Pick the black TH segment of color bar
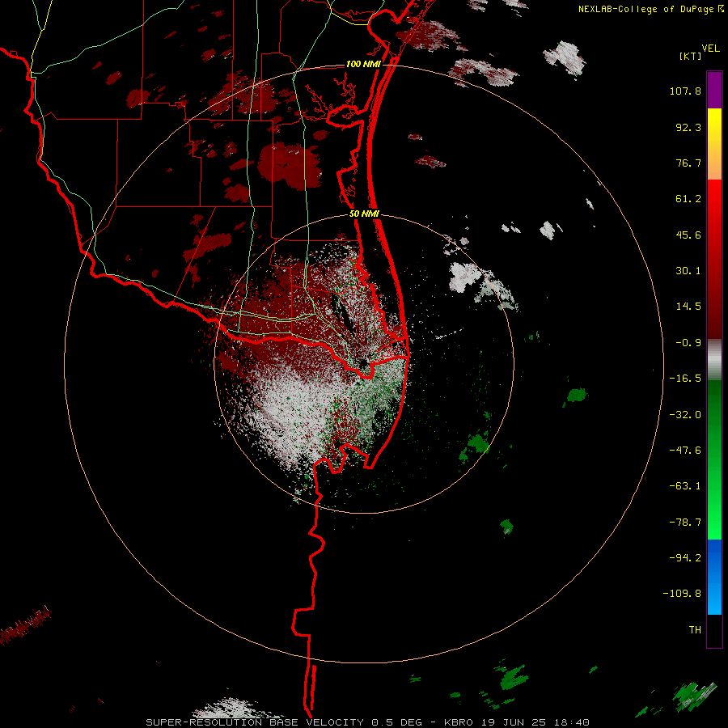Screen dimensions: 728x728 tap(714, 631)
